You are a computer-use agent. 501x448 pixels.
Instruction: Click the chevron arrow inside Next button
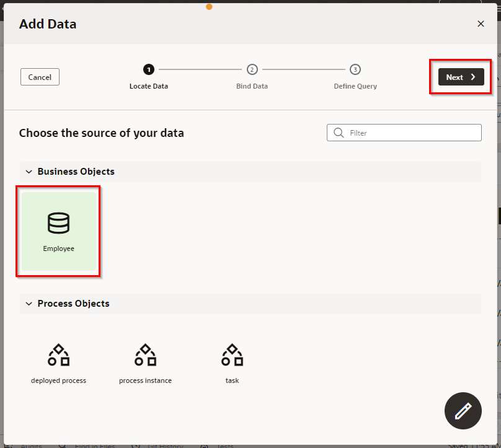pyautogui.click(x=473, y=77)
